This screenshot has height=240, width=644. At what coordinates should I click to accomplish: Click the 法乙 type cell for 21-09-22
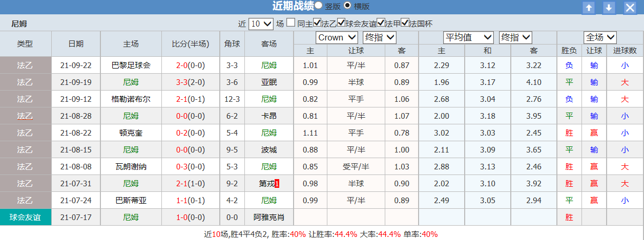tap(26, 66)
